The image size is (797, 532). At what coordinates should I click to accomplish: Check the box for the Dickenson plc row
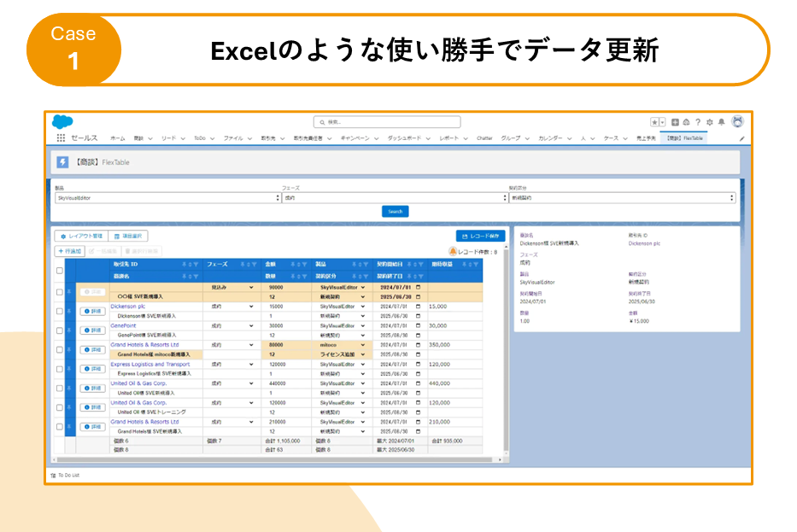60,312
